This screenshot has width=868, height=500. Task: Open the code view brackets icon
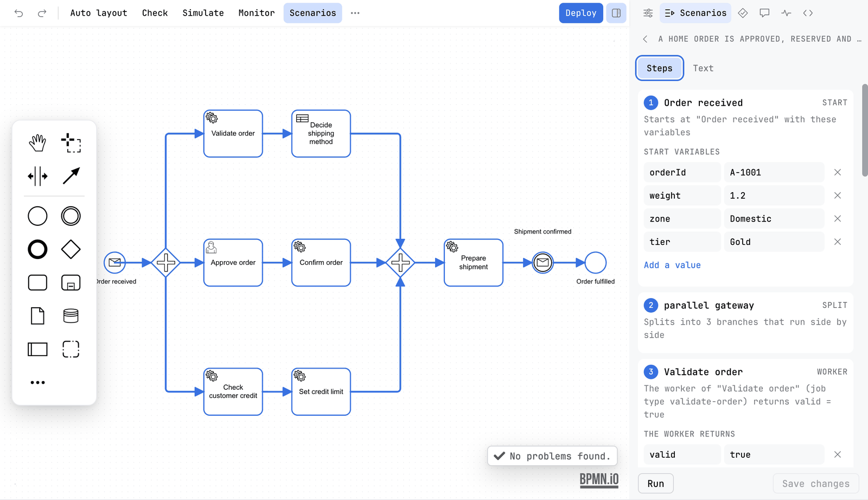click(808, 13)
